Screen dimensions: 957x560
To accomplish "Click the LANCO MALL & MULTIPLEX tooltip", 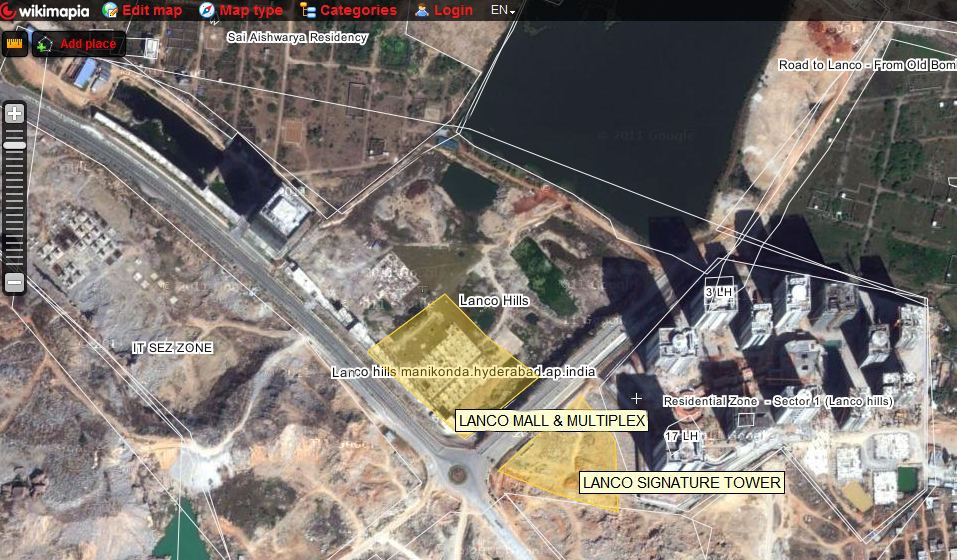I will pyautogui.click(x=552, y=421).
